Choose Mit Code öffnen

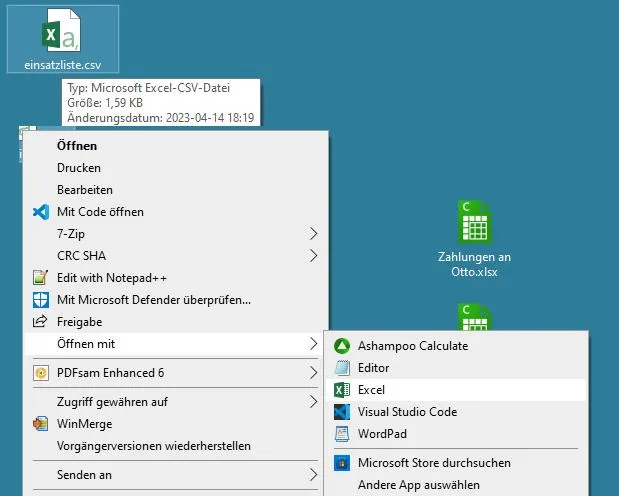tap(176, 212)
